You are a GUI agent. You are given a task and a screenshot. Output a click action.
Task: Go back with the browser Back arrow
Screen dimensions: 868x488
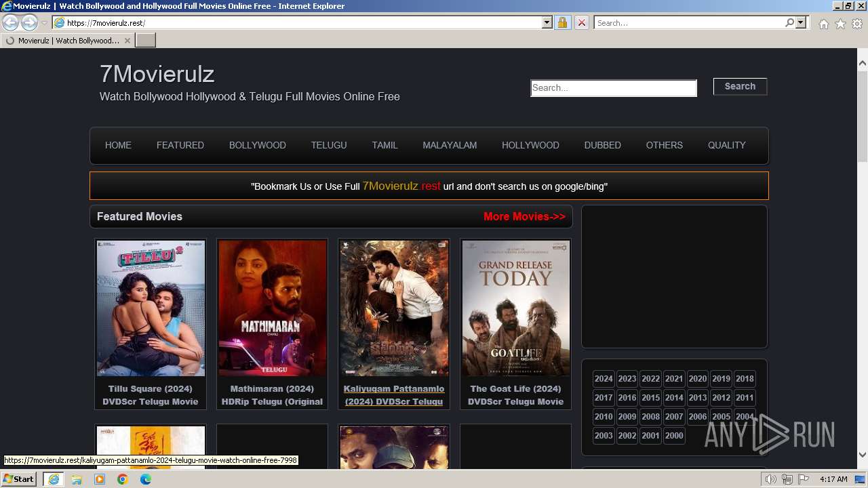pos(11,23)
